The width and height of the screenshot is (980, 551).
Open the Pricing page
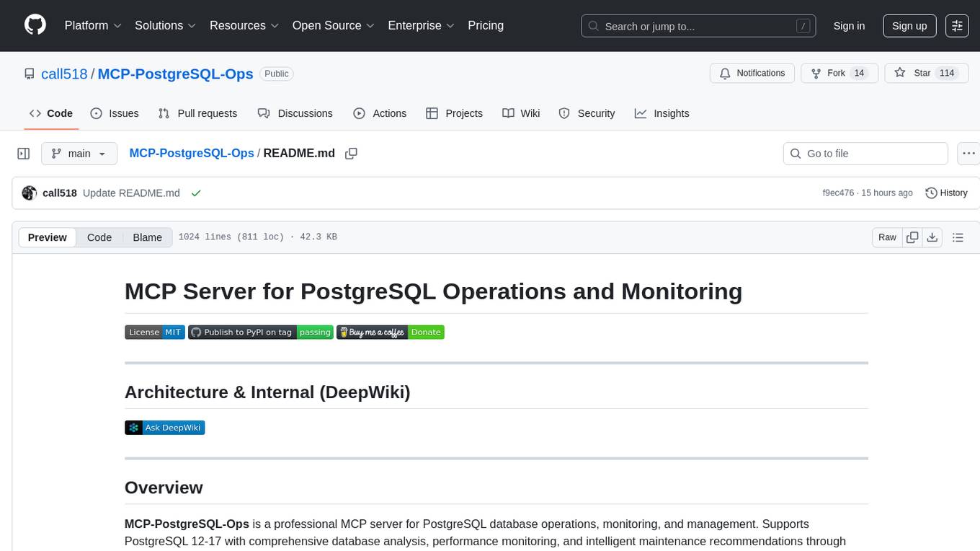486,25
